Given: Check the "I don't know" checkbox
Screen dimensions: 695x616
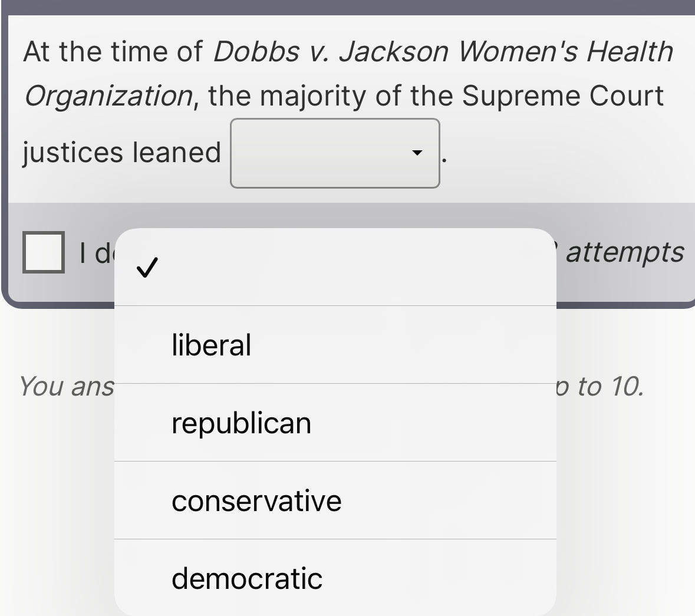Looking at the screenshot, I should pos(42,253).
